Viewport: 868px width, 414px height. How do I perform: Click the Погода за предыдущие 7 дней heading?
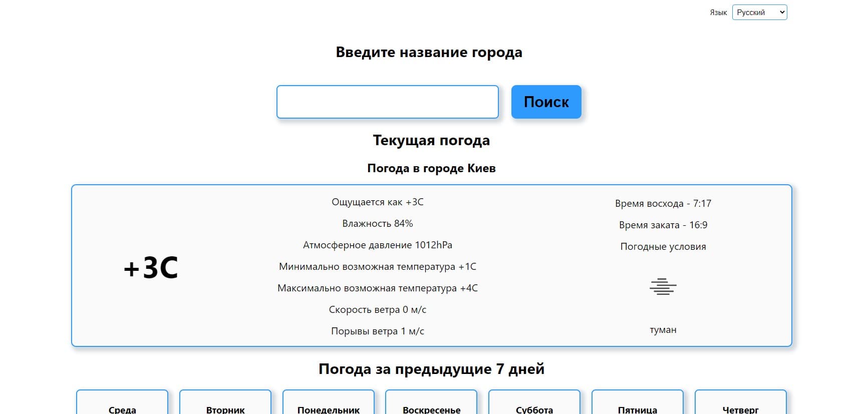tap(431, 369)
